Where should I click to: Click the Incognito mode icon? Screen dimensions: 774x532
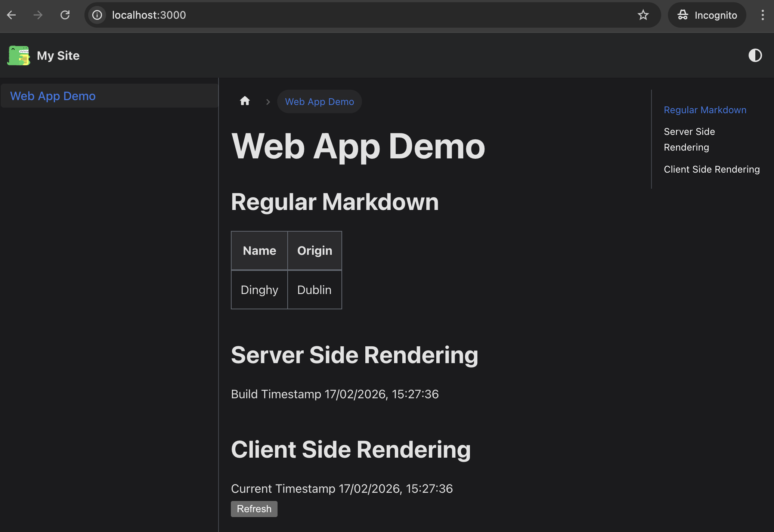(x=683, y=15)
